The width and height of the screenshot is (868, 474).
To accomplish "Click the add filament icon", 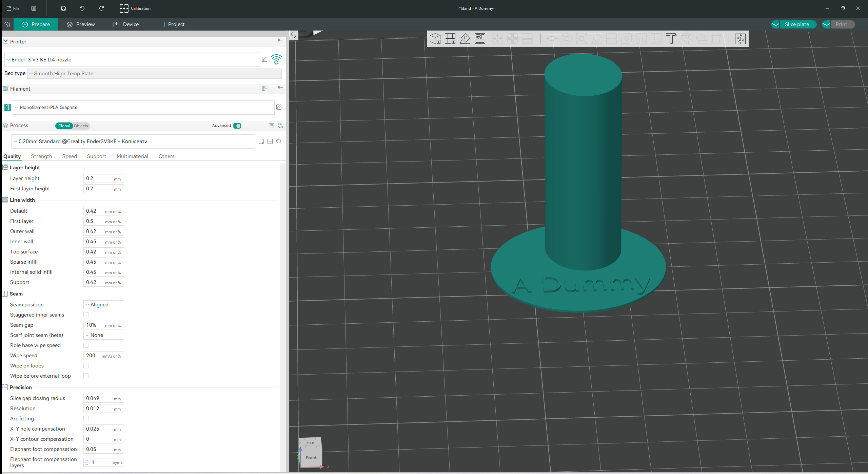I will point(265,89).
